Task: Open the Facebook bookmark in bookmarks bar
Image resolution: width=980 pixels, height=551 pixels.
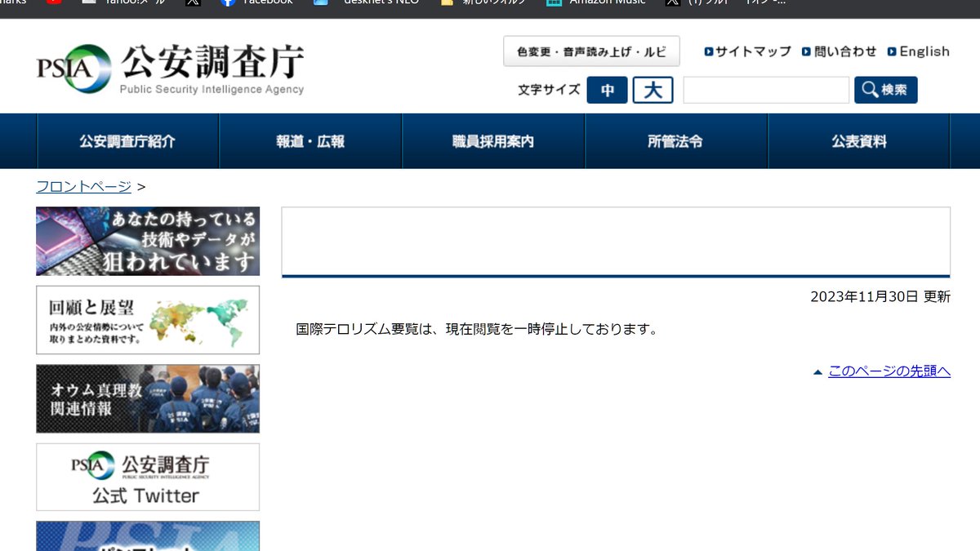Action: (x=256, y=2)
